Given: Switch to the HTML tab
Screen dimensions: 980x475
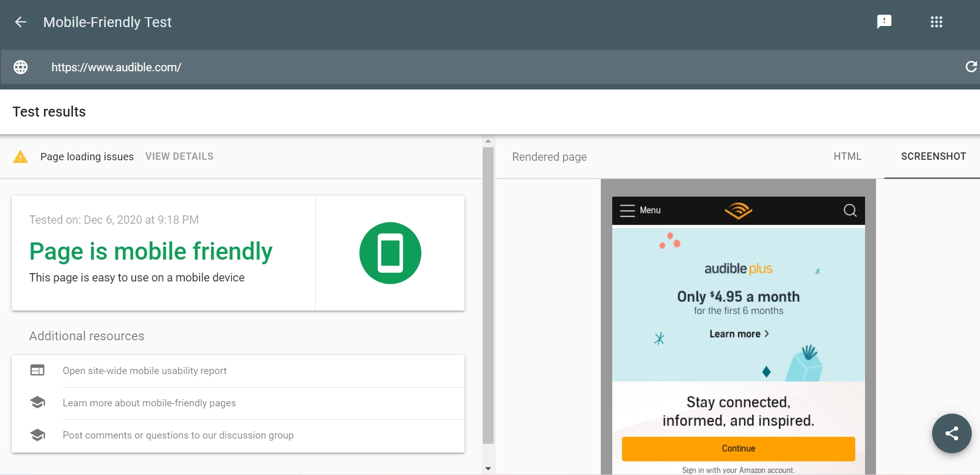Looking at the screenshot, I should (847, 156).
